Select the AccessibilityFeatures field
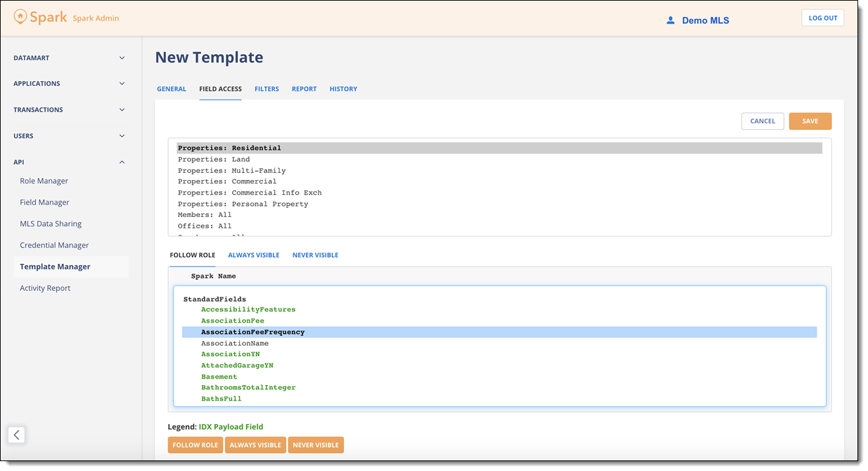 (499, 309)
